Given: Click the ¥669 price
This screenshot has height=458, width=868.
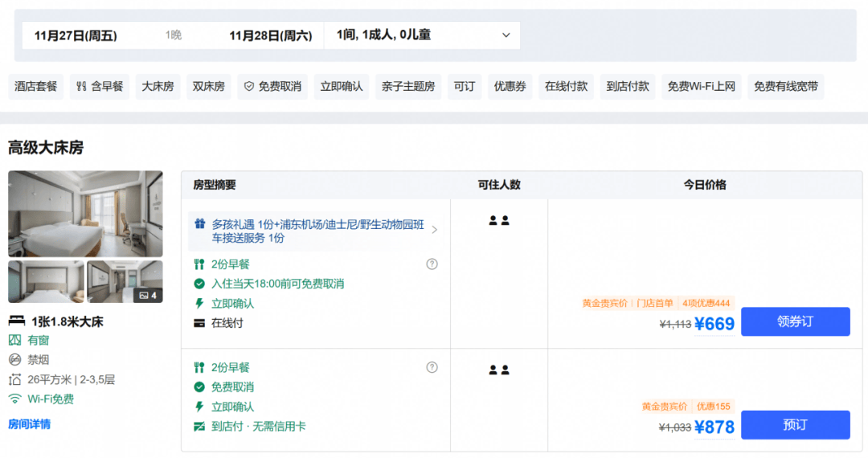Looking at the screenshot, I should 714,324.
